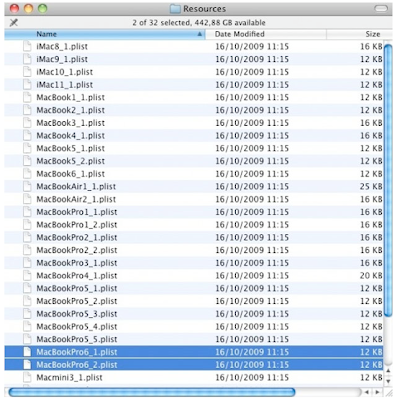Select the Macmini3_1.plist file name
Image resolution: width=400 pixels, height=399 pixels.
tap(69, 377)
